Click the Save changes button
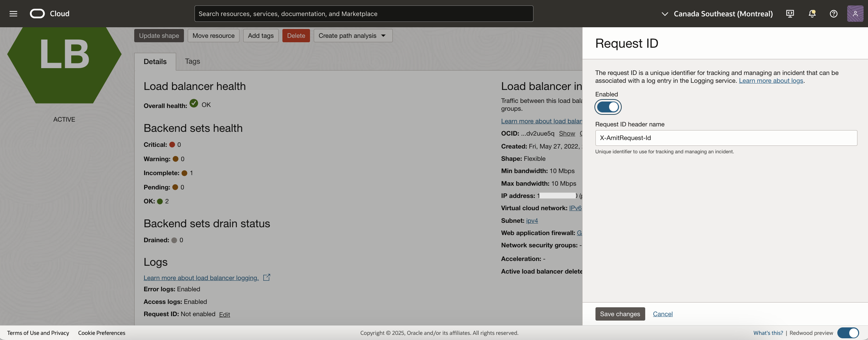This screenshot has height=340, width=868. click(620, 314)
